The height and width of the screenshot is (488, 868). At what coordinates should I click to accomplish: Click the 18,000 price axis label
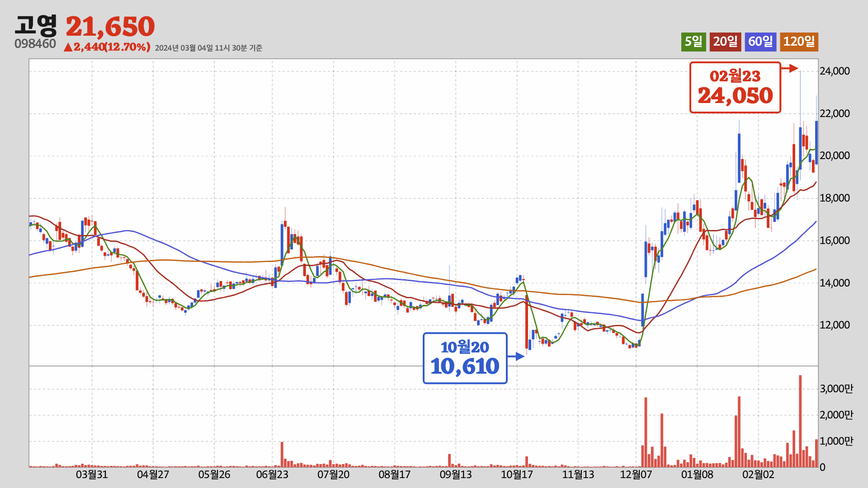tap(835, 198)
